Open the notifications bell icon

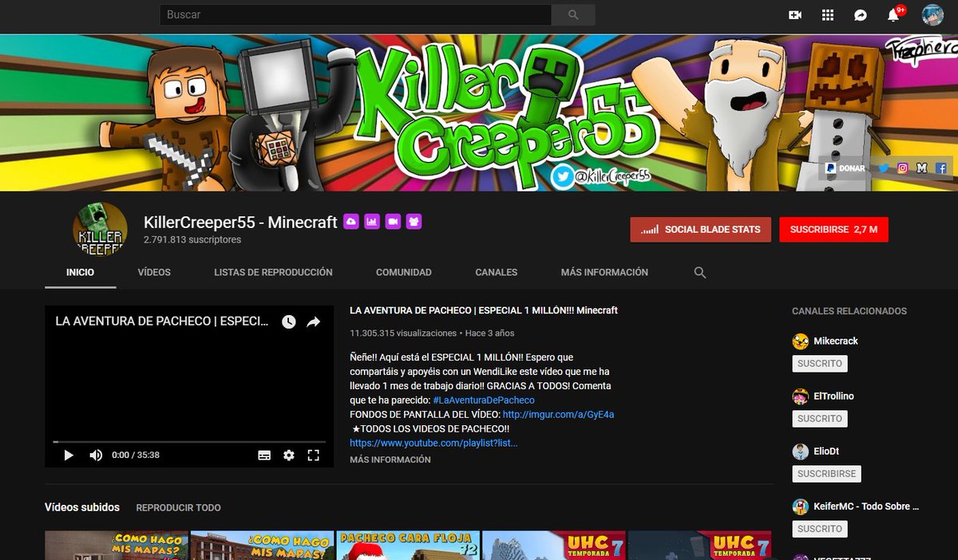click(x=893, y=14)
